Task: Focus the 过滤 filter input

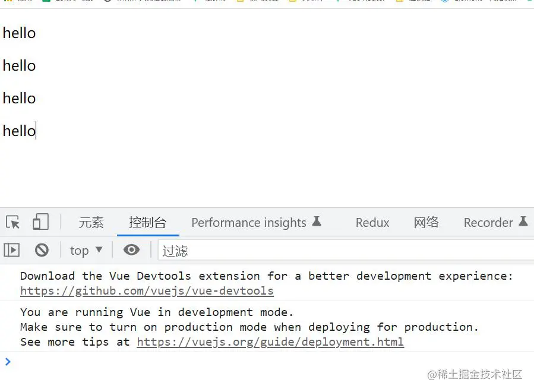Action: (x=346, y=251)
